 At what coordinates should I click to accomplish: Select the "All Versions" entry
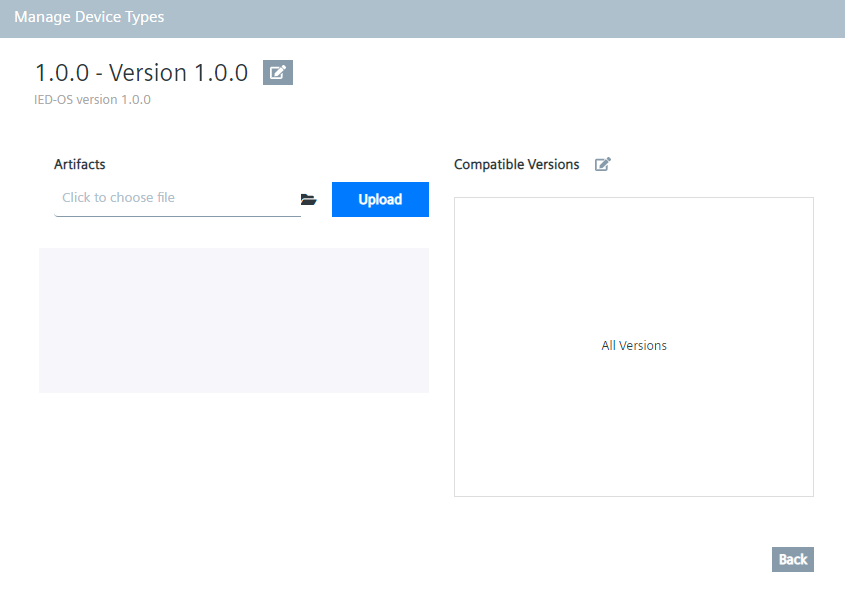pyautogui.click(x=634, y=345)
